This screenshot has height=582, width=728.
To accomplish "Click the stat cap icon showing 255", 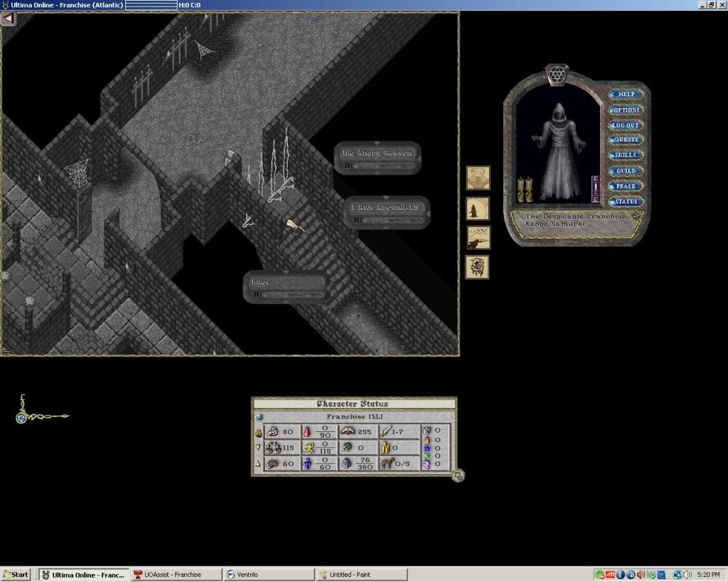I will click(x=347, y=431).
